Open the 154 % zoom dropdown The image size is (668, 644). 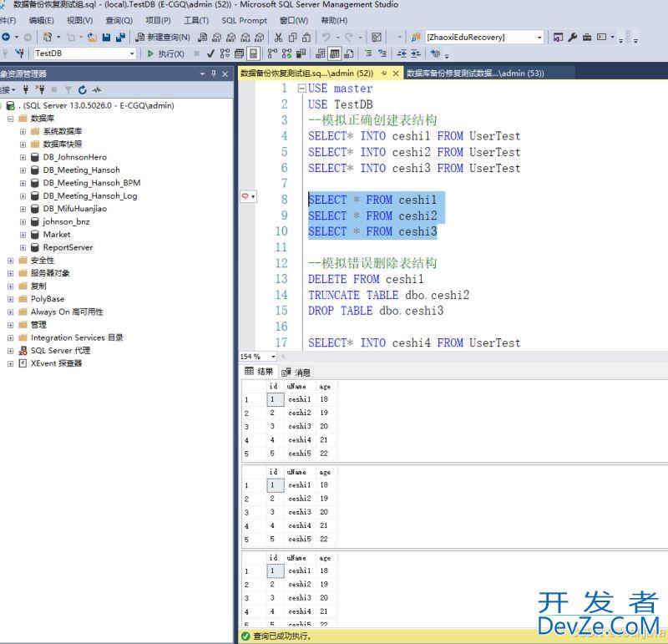pyautogui.click(x=273, y=357)
